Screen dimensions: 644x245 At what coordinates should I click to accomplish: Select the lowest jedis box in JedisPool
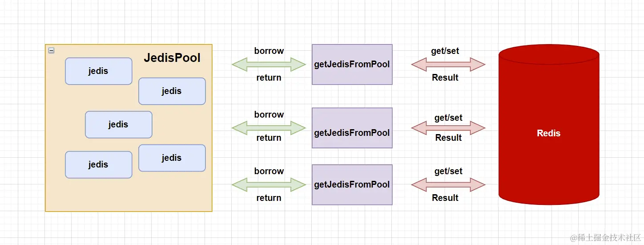pyautogui.click(x=99, y=165)
